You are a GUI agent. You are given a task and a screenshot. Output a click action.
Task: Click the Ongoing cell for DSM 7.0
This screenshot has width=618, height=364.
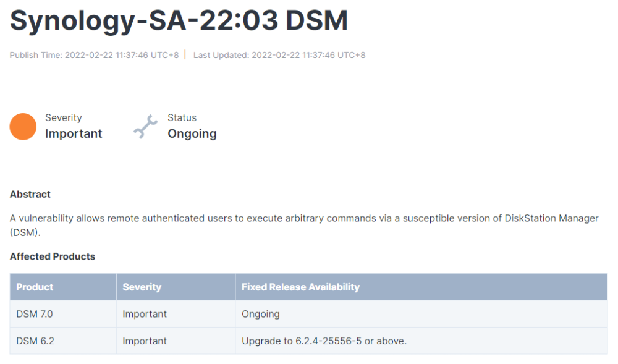click(x=261, y=314)
